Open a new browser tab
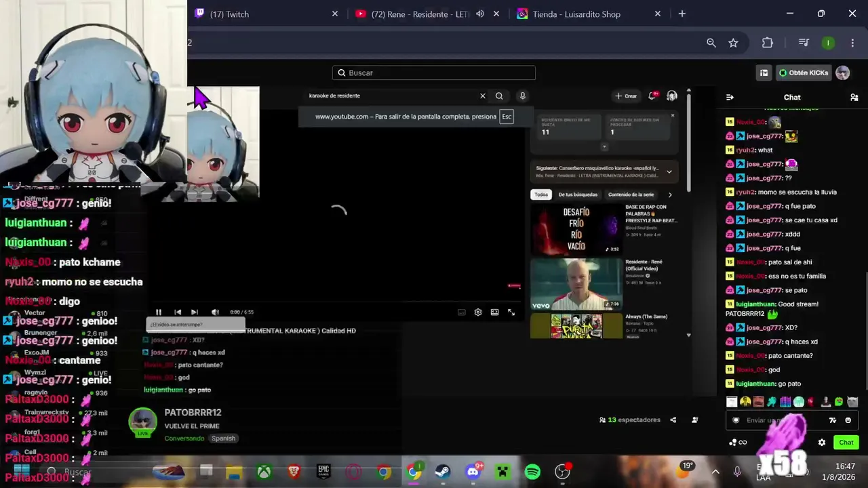The width and height of the screenshot is (868, 488). [x=682, y=14]
